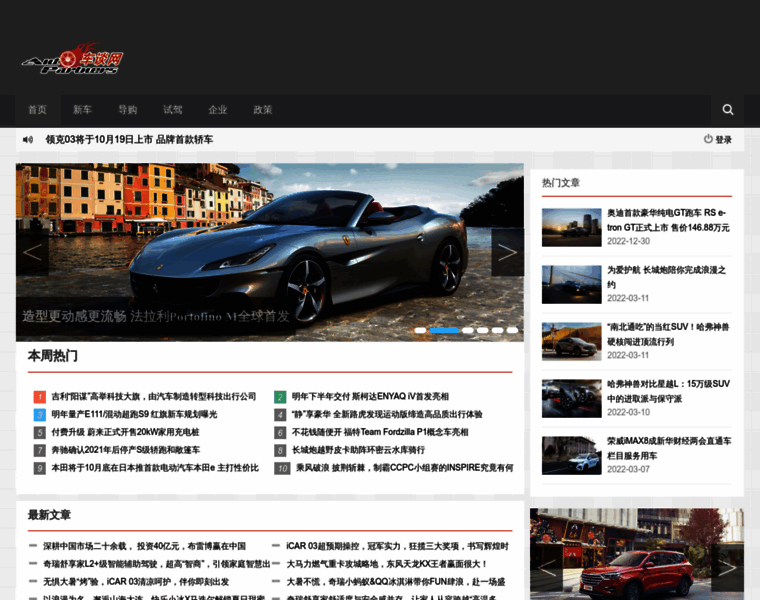The image size is (760, 600).
Task: Open the 为爱护航 长城炮陪你完成浪漫之约 title
Action: (x=666, y=277)
